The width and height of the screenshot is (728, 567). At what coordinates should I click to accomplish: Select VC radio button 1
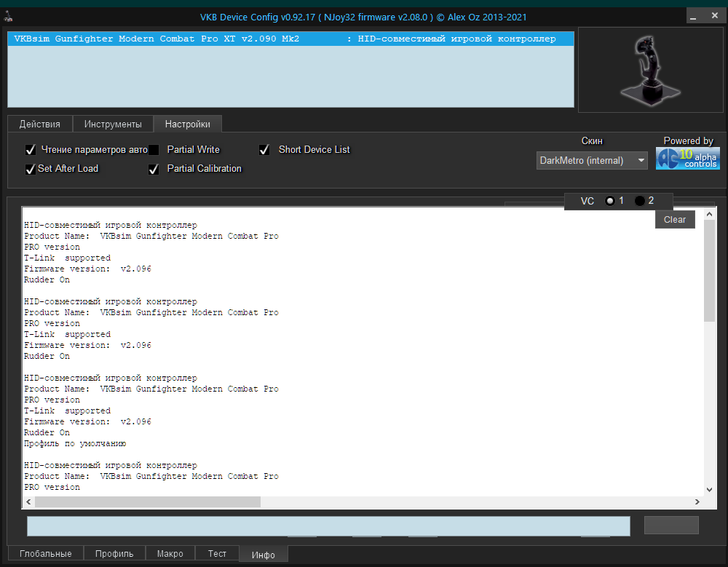(x=609, y=201)
